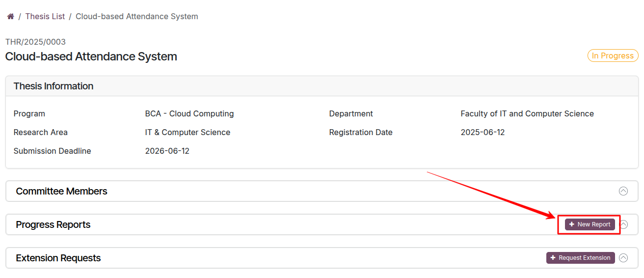Click the In Progress status badge
This screenshot has height=278, width=644.
click(613, 56)
